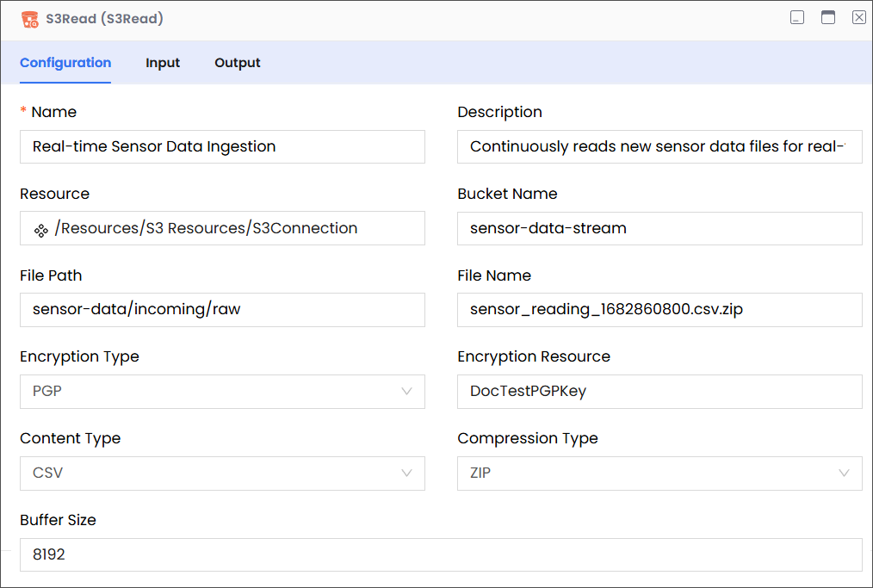873x588 pixels.
Task: Click the Encryption Resource field DocTestPGPKey
Action: click(659, 392)
